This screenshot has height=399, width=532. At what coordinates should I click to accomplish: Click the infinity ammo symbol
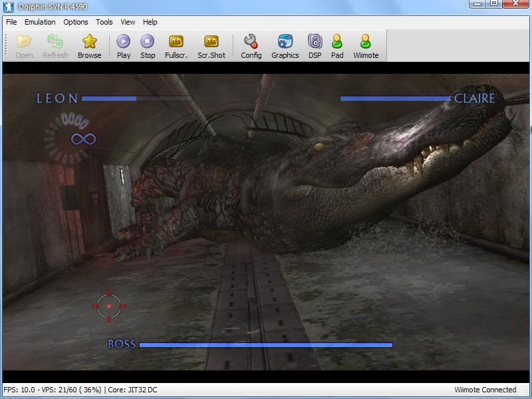coord(83,139)
